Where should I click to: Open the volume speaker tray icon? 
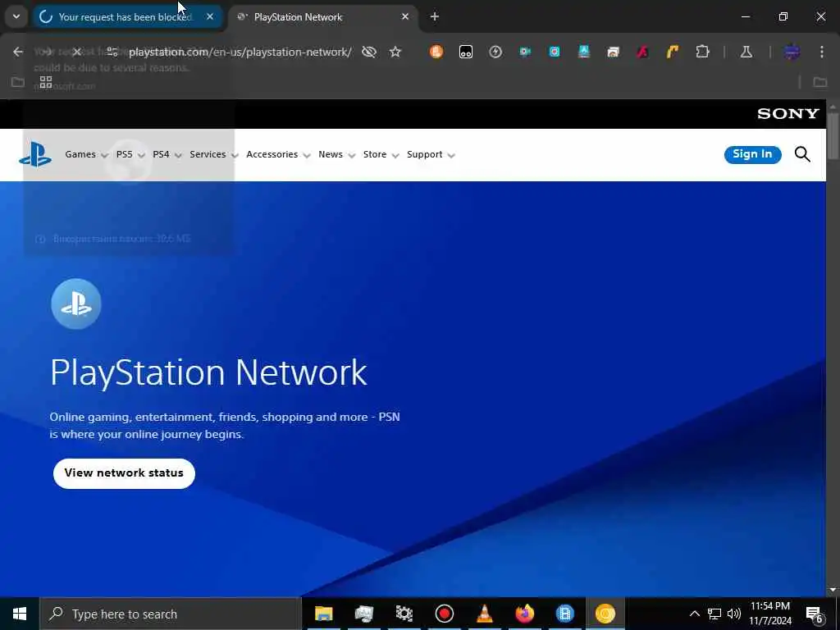click(x=734, y=614)
